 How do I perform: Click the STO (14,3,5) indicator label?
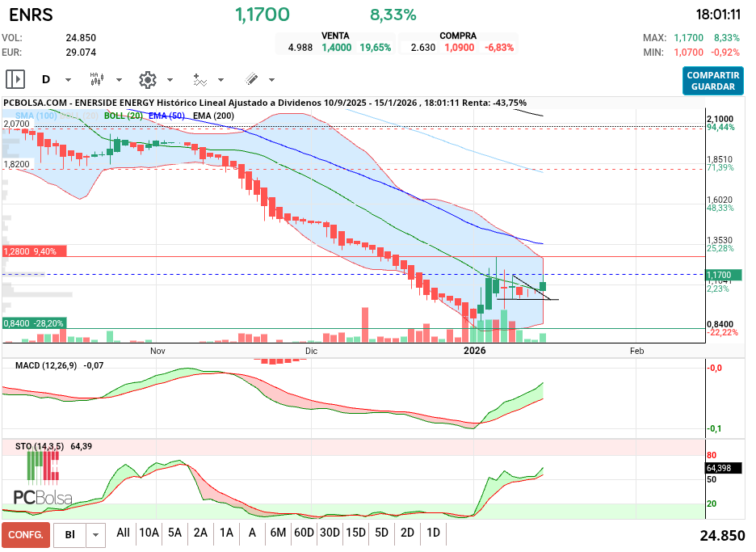40,446
